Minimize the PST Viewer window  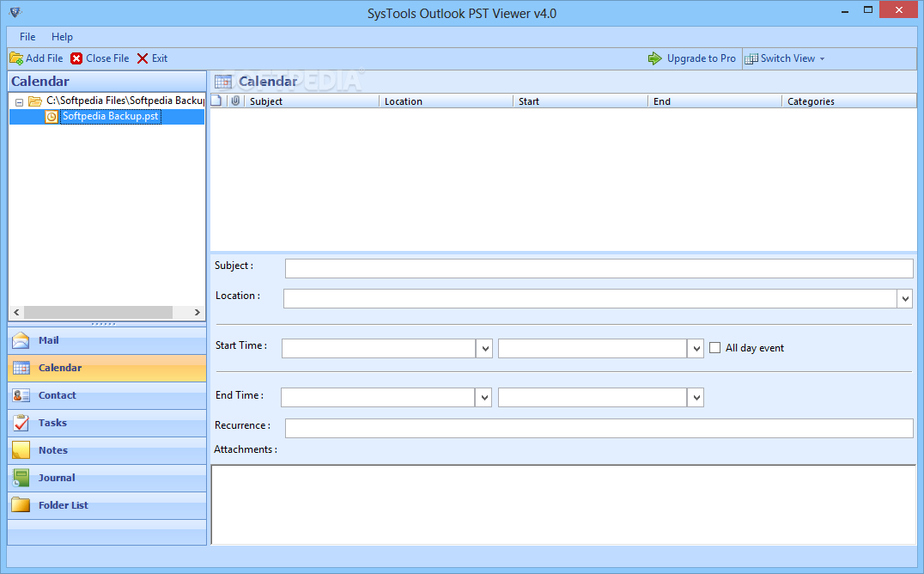[x=845, y=10]
